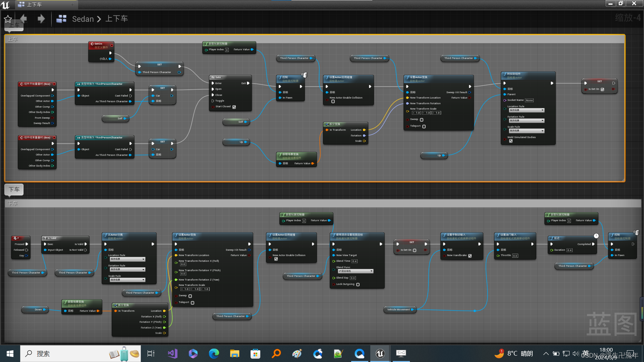
Task: Toggle Start Closed checkbox on Gate node
Action: pyautogui.click(x=233, y=107)
